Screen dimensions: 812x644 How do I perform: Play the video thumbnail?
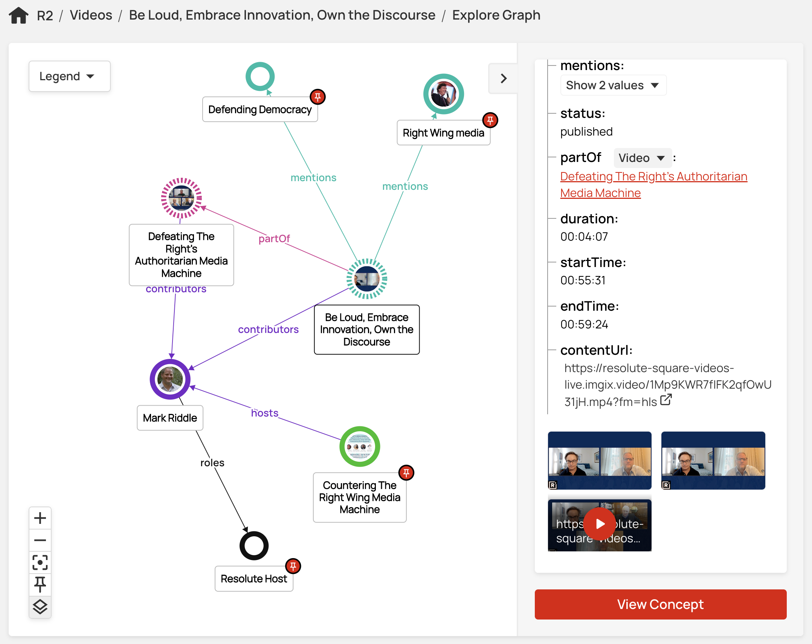click(x=600, y=524)
